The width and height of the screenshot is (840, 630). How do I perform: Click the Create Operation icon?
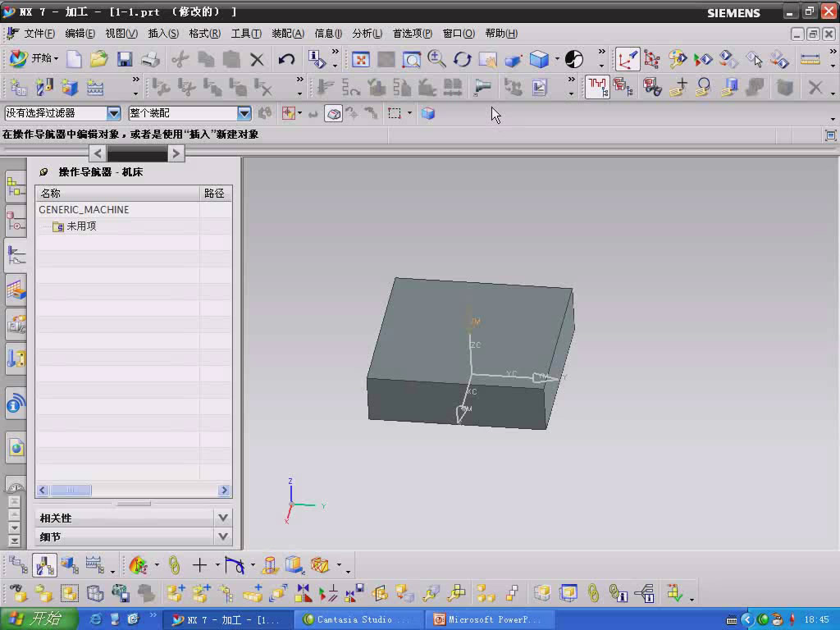[95, 87]
